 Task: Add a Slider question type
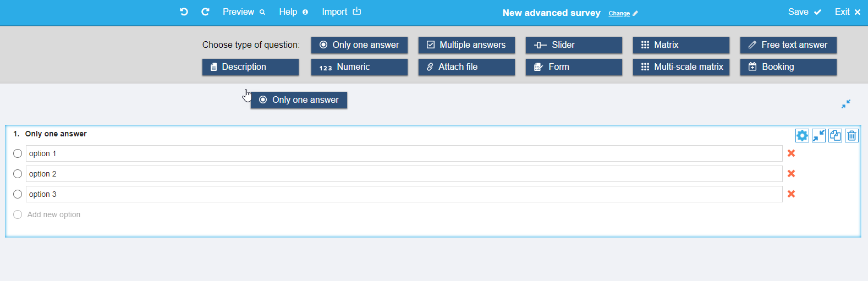point(574,45)
